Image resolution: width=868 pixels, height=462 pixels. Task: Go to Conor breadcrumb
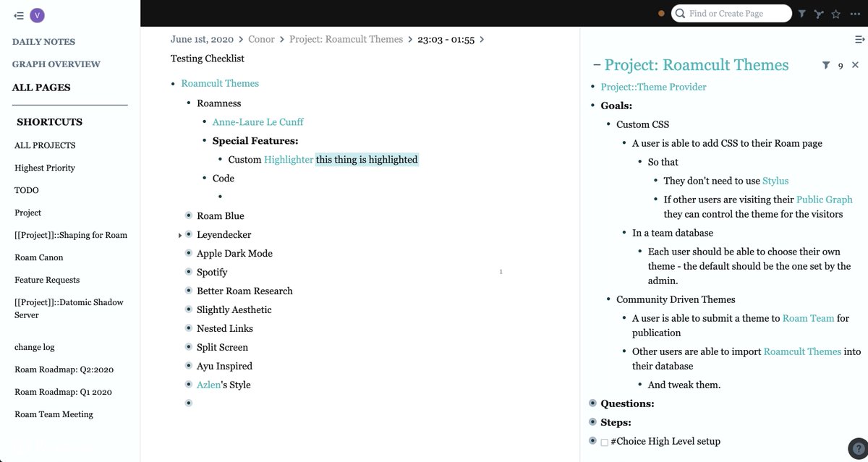pyautogui.click(x=261, y=39)
